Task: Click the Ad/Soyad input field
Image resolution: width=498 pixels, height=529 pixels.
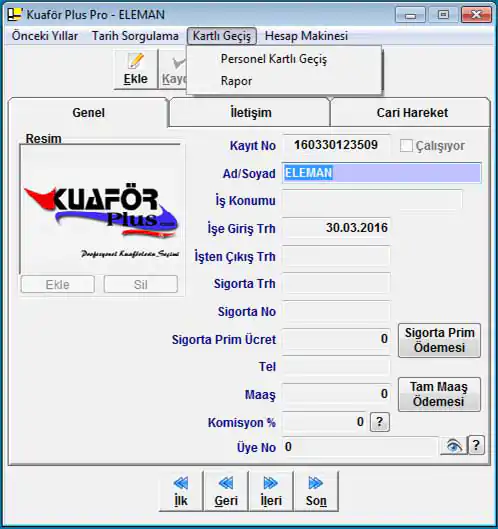Action: [x=382, y=173]
